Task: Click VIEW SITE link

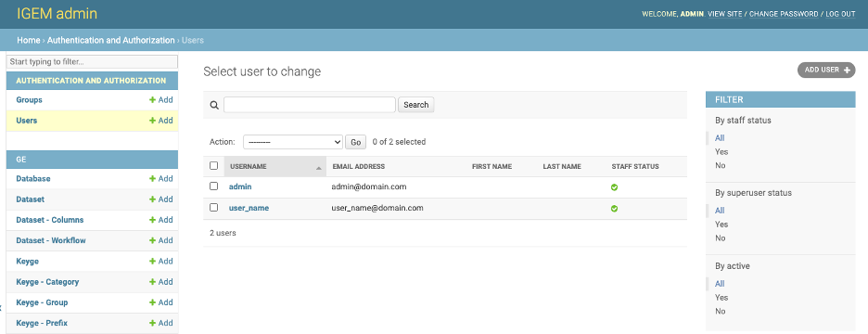Action: (x=724, y=14)
